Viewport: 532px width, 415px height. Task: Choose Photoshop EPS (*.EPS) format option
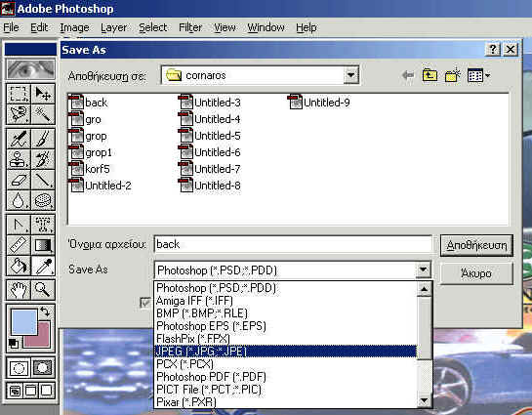point(285,326)
